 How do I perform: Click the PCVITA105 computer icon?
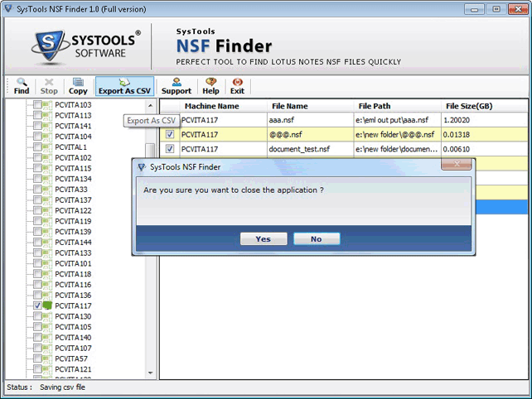click(x=47, y=327)
